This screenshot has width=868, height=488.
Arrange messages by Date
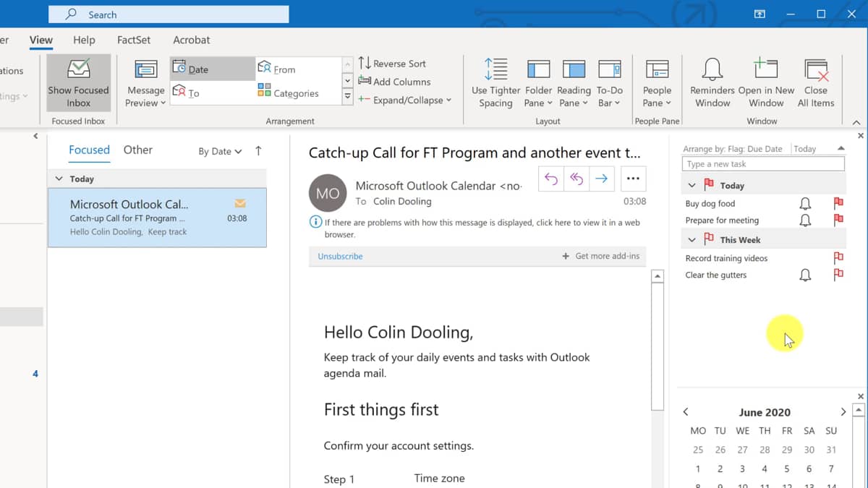[213, 69]
